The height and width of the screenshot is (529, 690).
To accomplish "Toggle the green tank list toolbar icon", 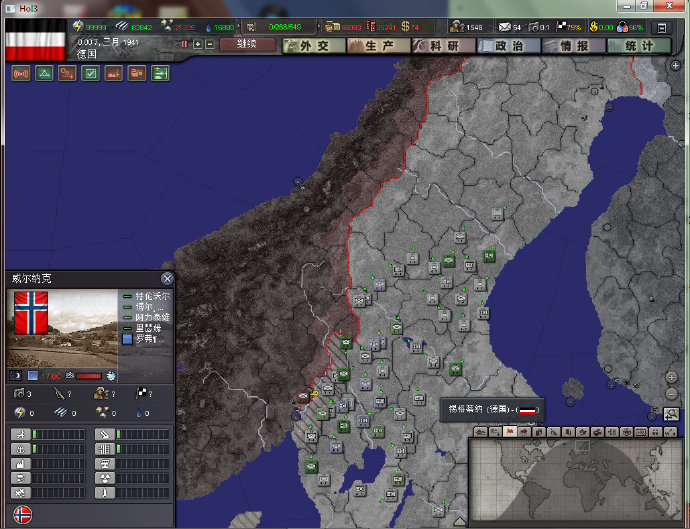I will point(160,73).
